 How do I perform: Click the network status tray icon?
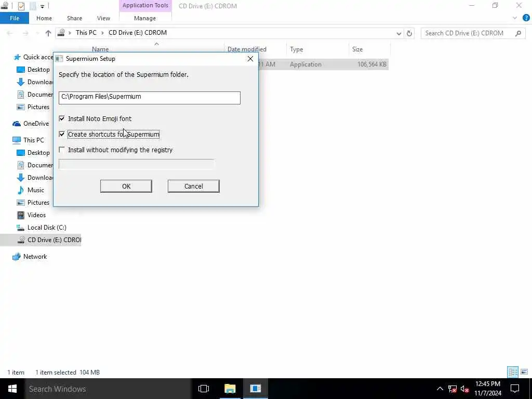click(453, 389)
